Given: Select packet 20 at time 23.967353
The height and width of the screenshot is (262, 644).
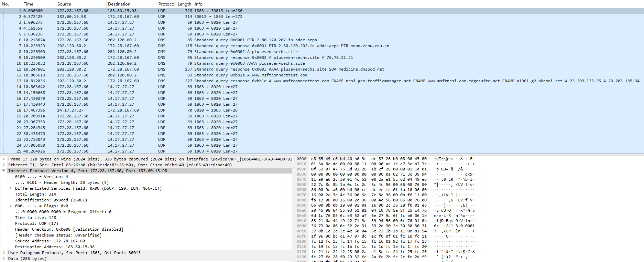Looking at the screenshot, I should click(322, 122).
